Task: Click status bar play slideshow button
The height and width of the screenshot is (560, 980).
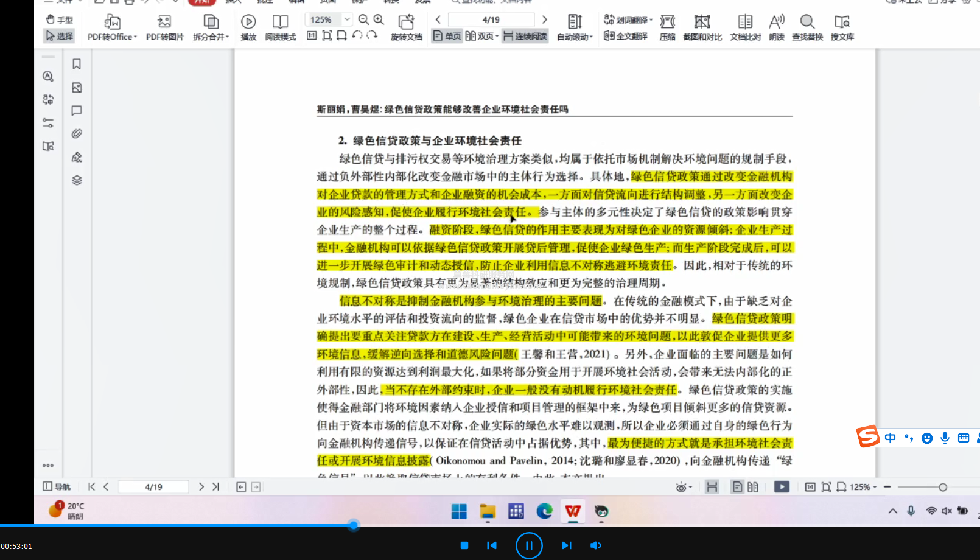Action: (782, 487)
